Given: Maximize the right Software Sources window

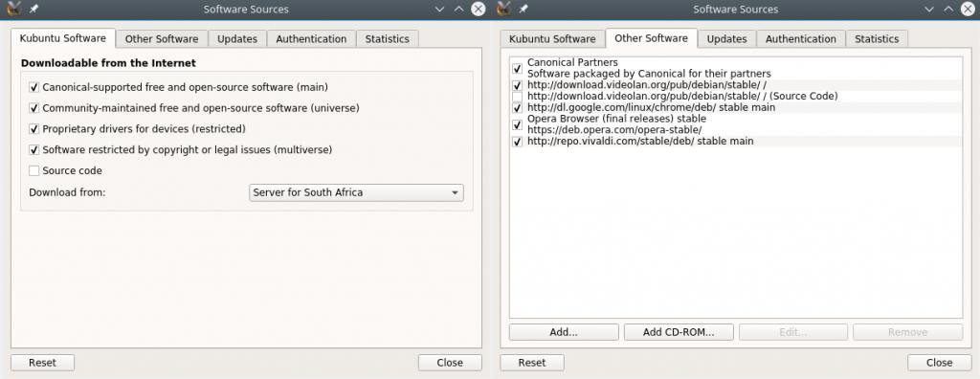Looking at the screenshot, I should tap(948, 10).
